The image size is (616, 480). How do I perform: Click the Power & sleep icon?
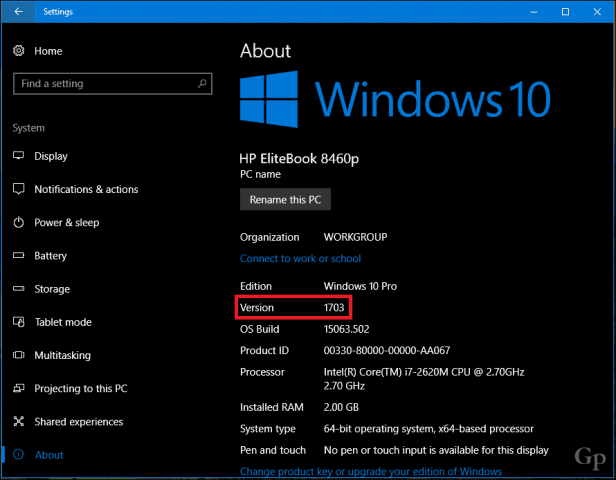[18, 222]
